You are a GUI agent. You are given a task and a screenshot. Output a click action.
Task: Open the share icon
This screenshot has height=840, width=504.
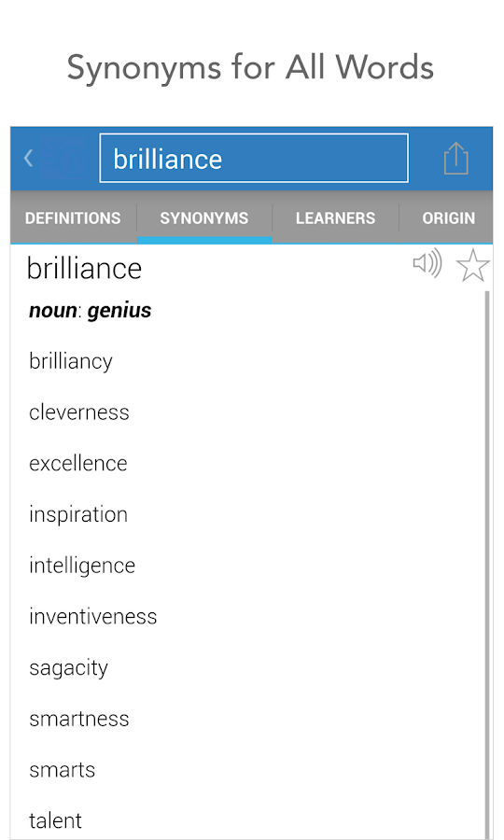click(x=455, y=158)
